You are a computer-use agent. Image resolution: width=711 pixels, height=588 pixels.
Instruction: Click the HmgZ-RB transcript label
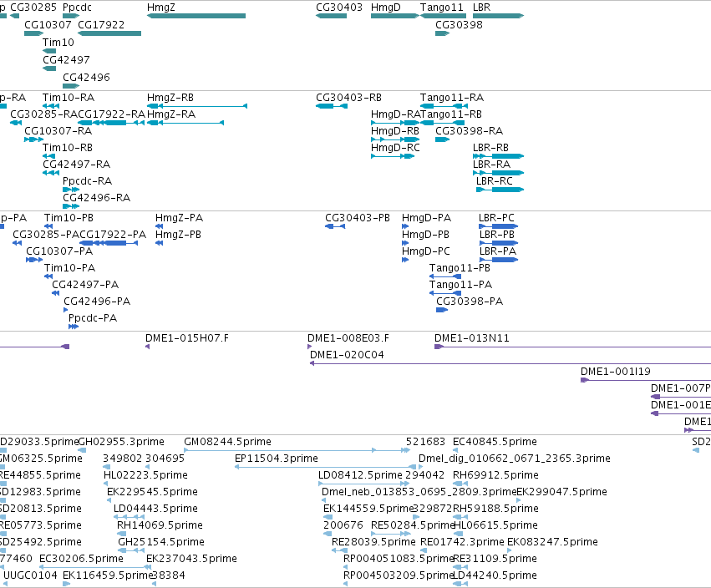click(x=170, y=98)
